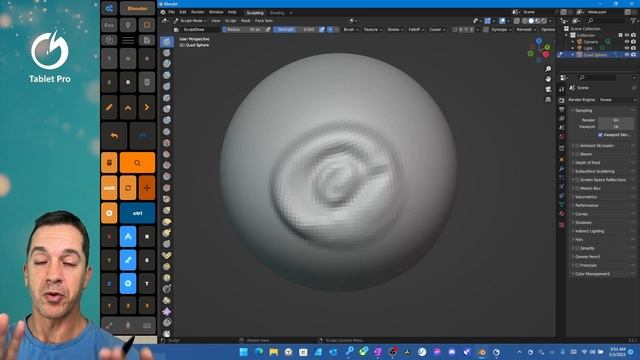Click the viewport pan hand gizmo
This screenshot has height=360, width=640.
point(548,79)
